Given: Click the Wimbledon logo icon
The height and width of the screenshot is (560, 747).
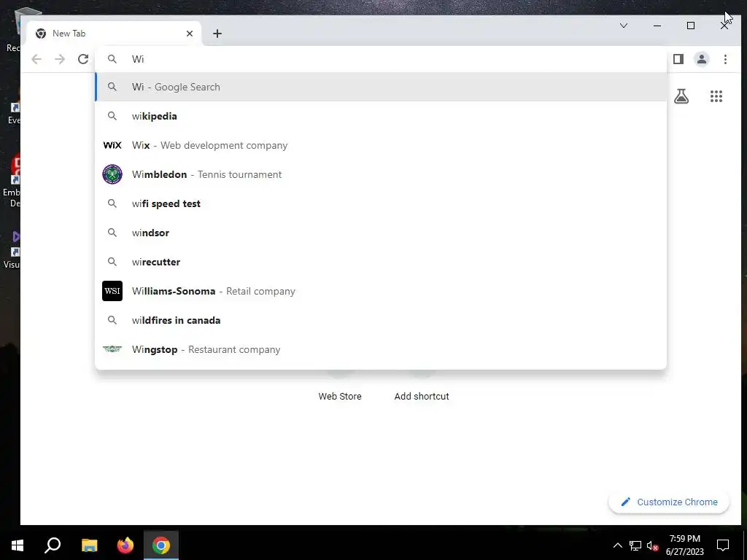Looking at the screenshot, I should [112, 174].
